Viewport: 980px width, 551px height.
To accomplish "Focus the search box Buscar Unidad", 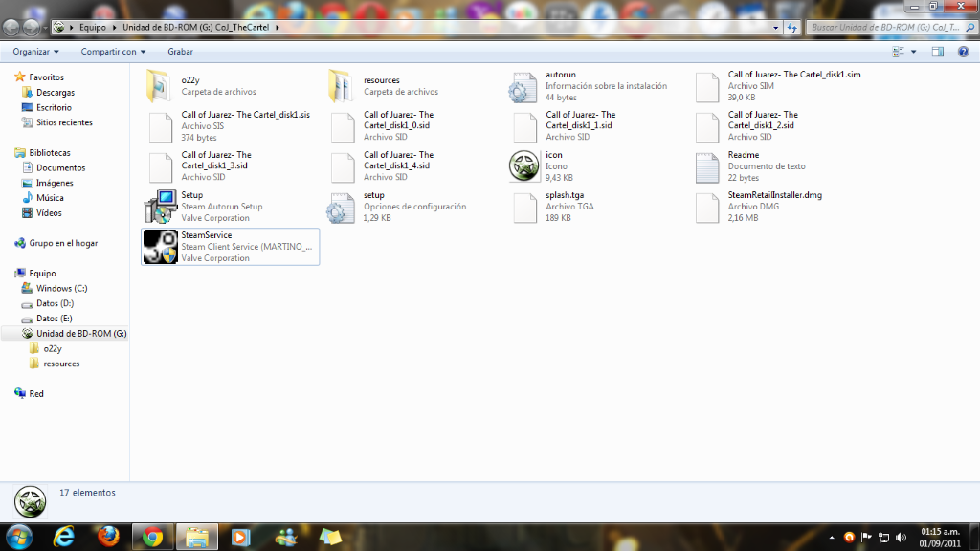I will pos(885,28).
